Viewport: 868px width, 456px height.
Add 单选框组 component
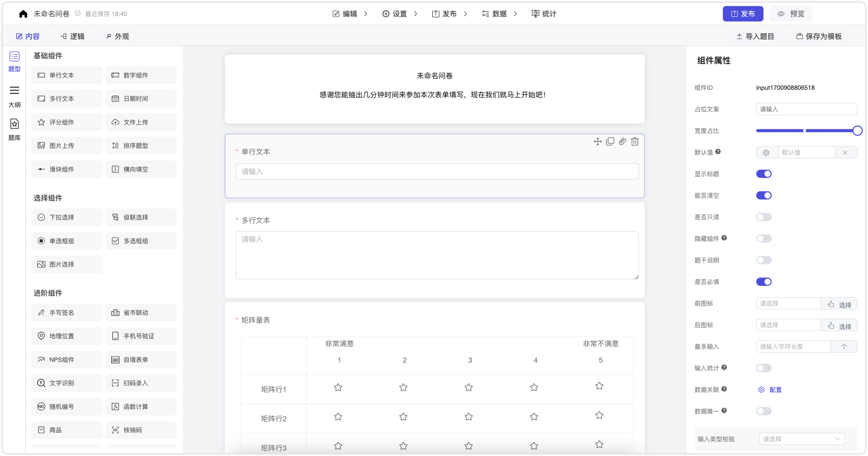coord(67,241)
